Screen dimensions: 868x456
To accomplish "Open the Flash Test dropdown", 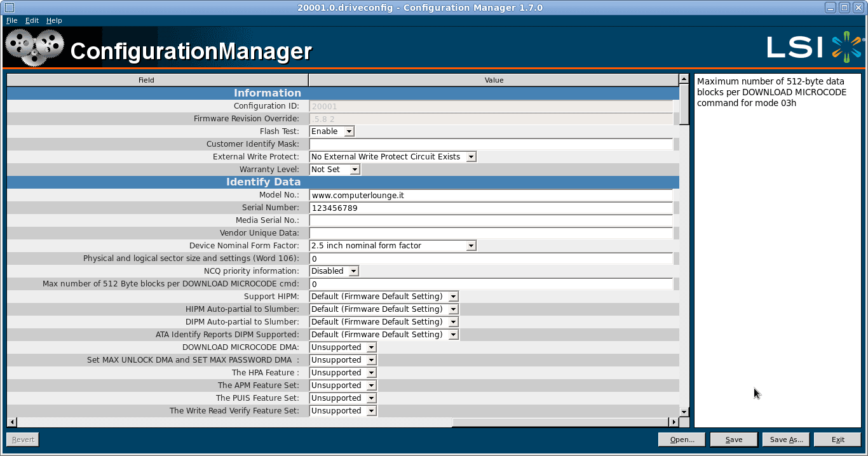I will [x=349, y=131].
